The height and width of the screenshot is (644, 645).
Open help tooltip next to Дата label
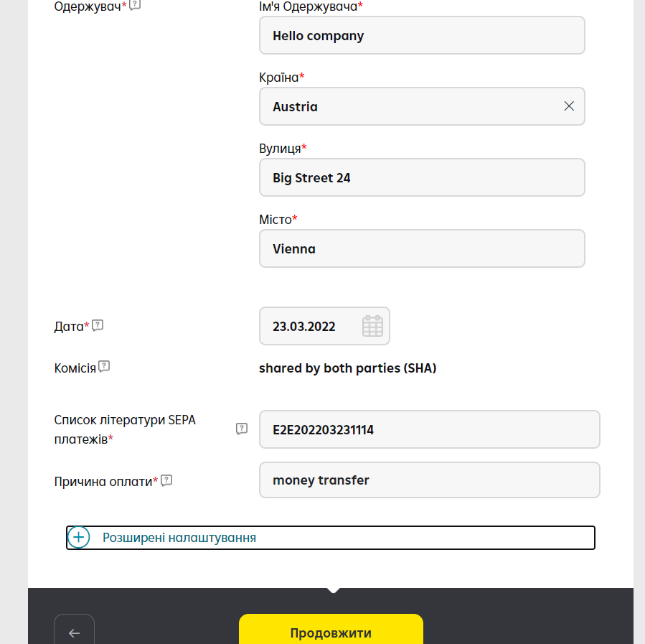coord(98,325)
